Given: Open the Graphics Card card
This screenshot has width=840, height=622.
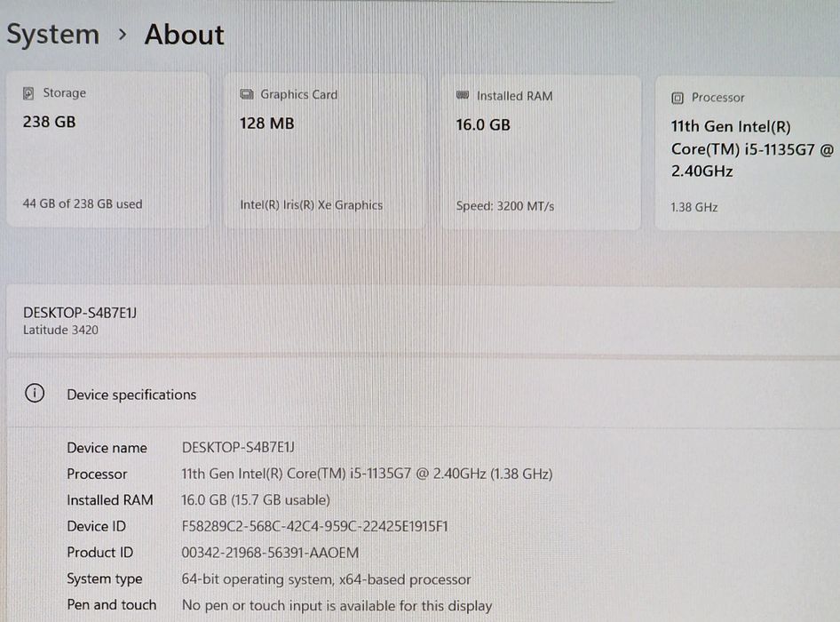Looking at the screenshot, I should (325, 152).
